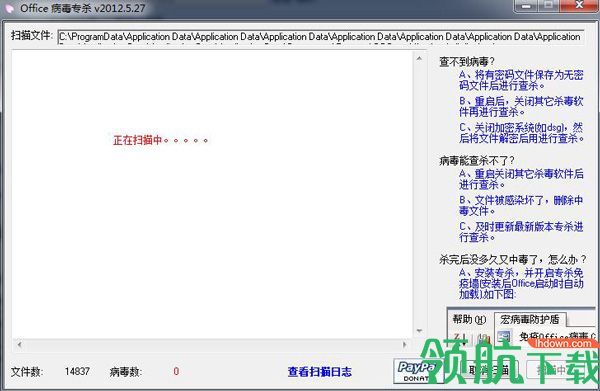Click the virus count value 0
600x391 pixels.
coord(176,371)
